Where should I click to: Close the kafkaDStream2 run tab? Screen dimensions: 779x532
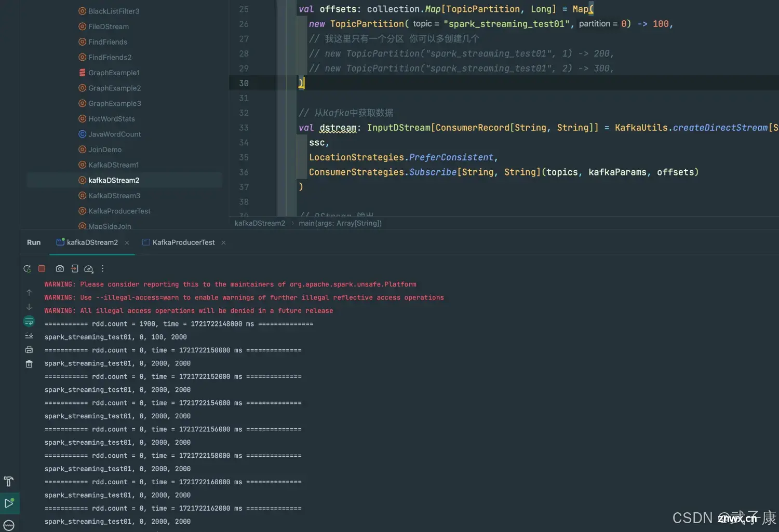coord(127,242)
